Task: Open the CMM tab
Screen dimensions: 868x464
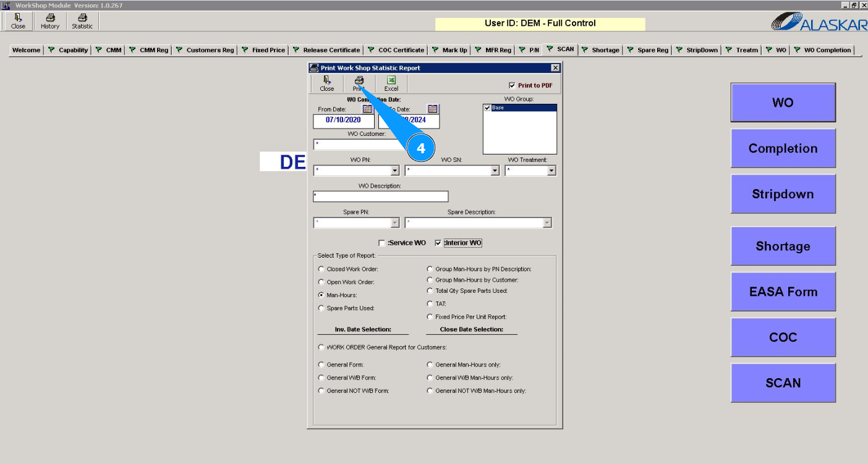Action: point(109,50)
